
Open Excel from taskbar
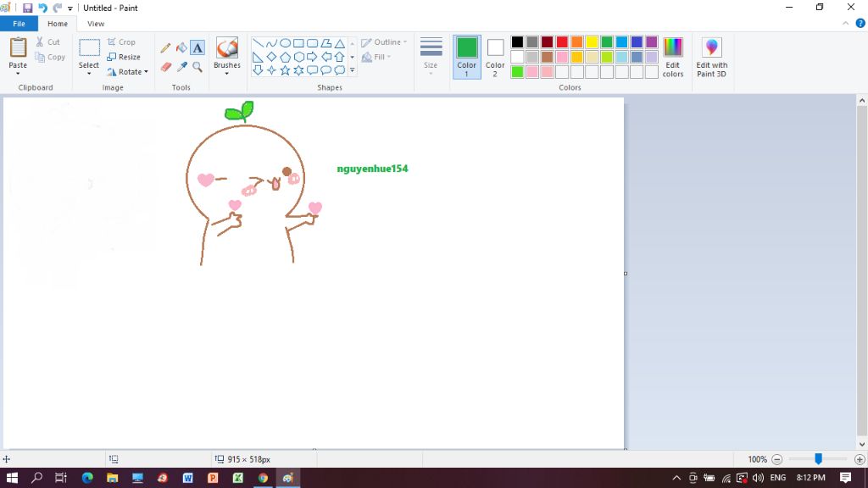238,478
